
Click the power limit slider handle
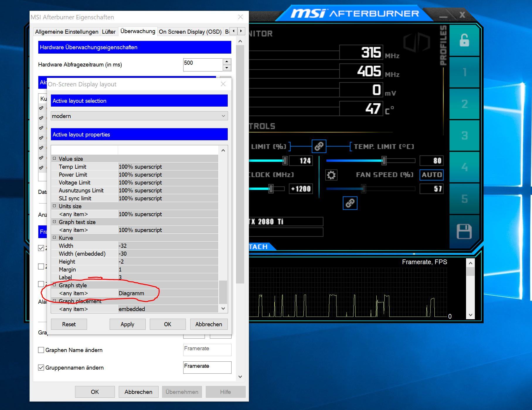coord(285,160)
